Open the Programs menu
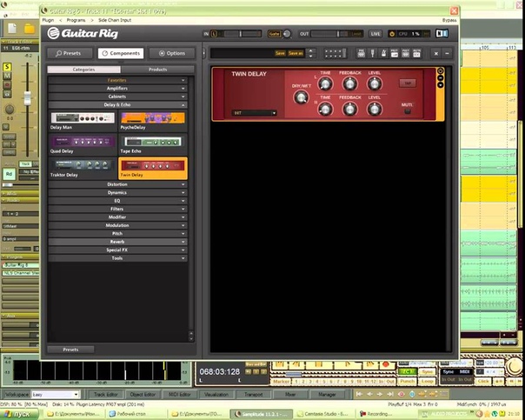Viewport: 525px width, 420px height. [76, 20]
